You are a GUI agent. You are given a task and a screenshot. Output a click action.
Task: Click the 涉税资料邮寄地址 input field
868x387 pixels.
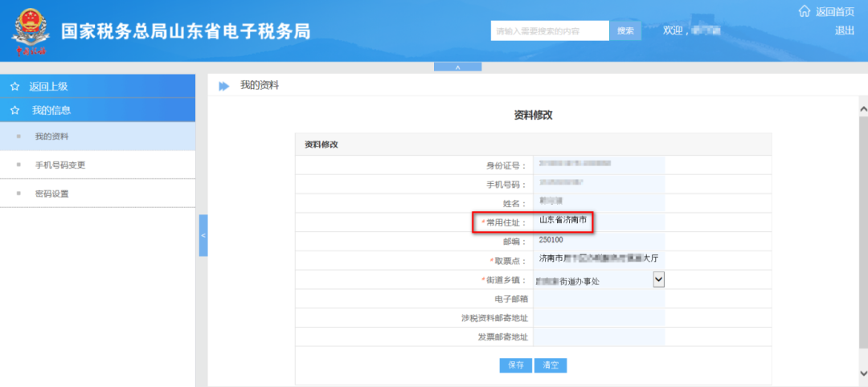(x=599, y=318)
